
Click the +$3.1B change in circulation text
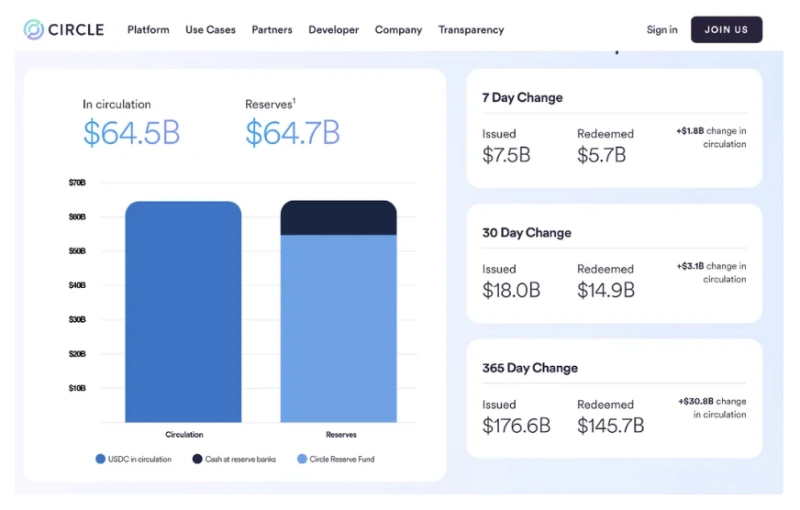click(x=711, y=272)
